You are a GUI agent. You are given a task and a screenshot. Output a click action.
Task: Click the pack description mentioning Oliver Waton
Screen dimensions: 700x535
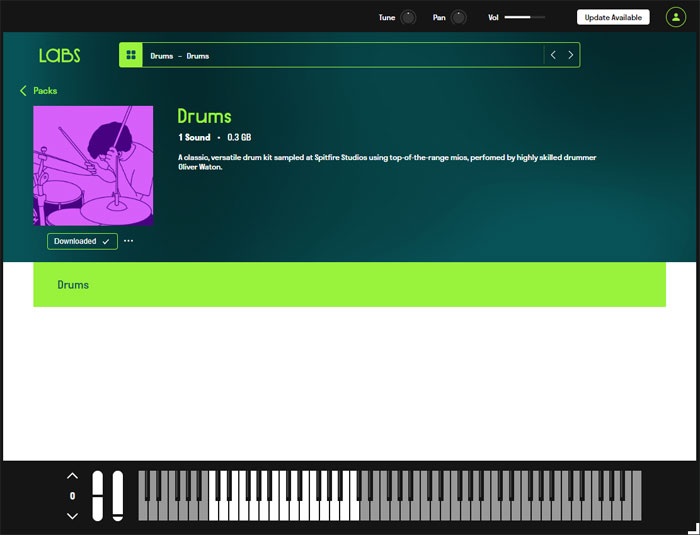pyautogui.click(x=387, y=162)
